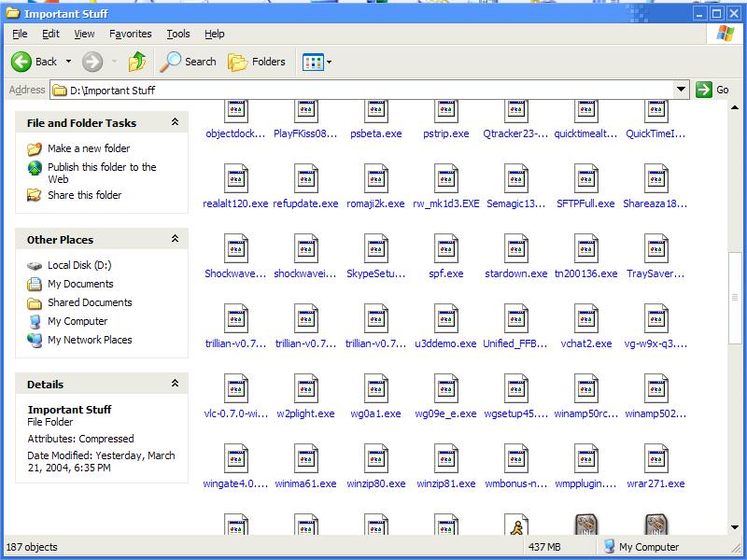Click the Semagic13... file name
The height and width of the screenshot is (560, 747).
pos(516,203)
